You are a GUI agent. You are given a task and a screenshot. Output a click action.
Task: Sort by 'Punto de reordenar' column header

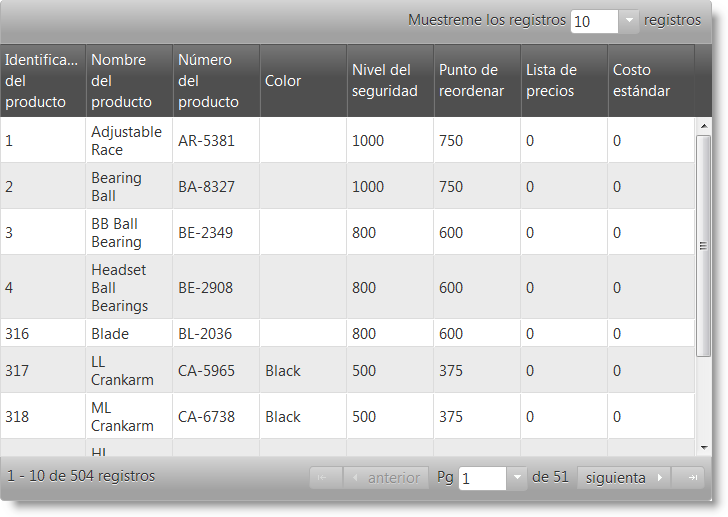tap(477, 81)
